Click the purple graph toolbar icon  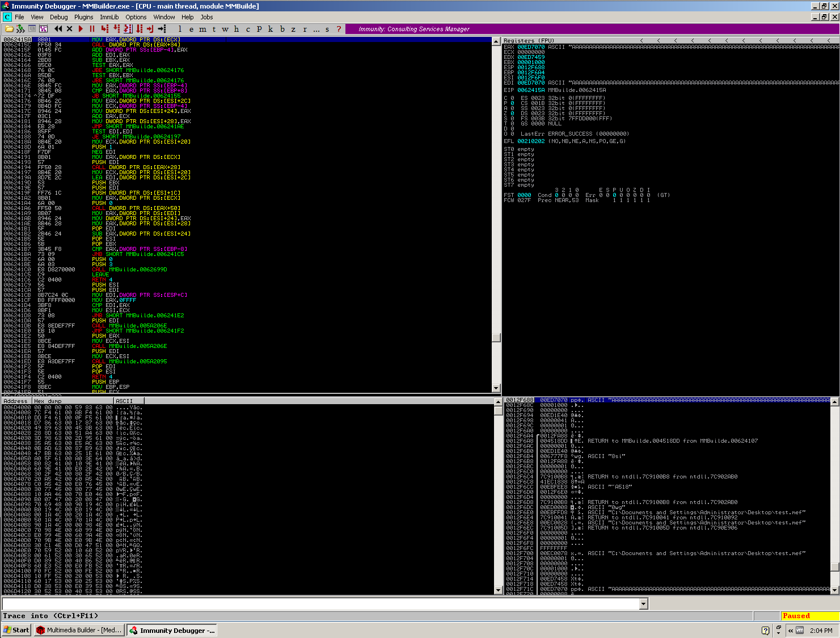[43, 29]
